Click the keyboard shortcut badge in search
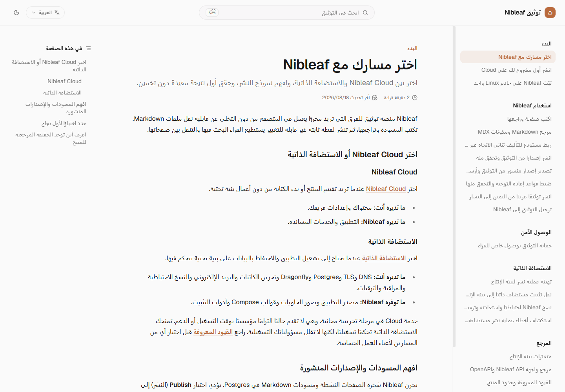This screenshot has height=392, width=565. [212, 13]
